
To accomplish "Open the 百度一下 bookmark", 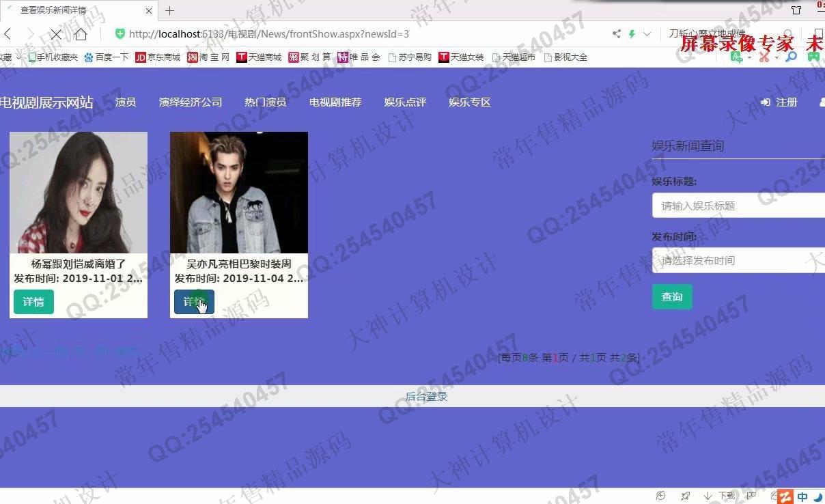I will [106, 57].
